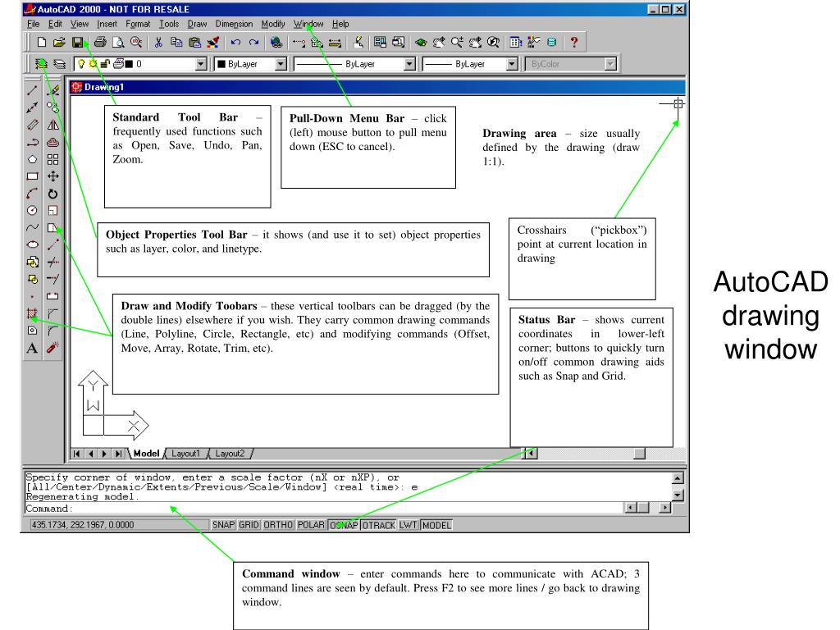Switch to the Layout2 tab
Viewport: 840px width, 630px height.
pos(230,454)
